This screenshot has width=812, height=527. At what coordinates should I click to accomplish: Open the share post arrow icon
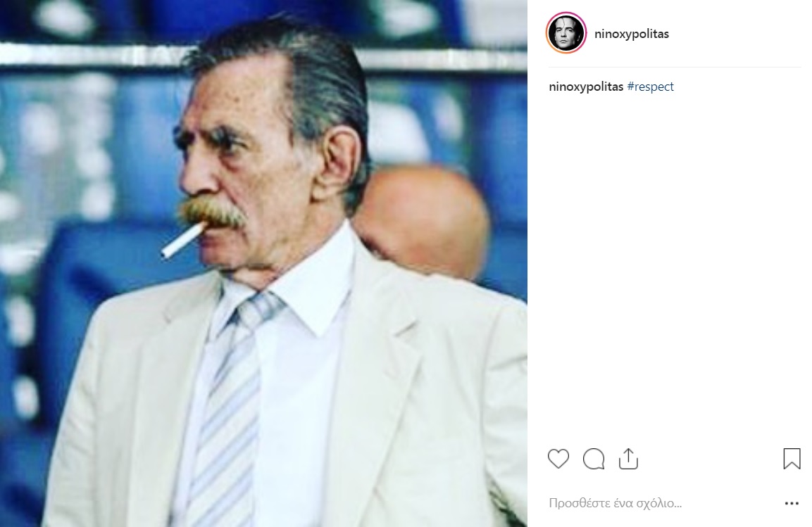628,459
